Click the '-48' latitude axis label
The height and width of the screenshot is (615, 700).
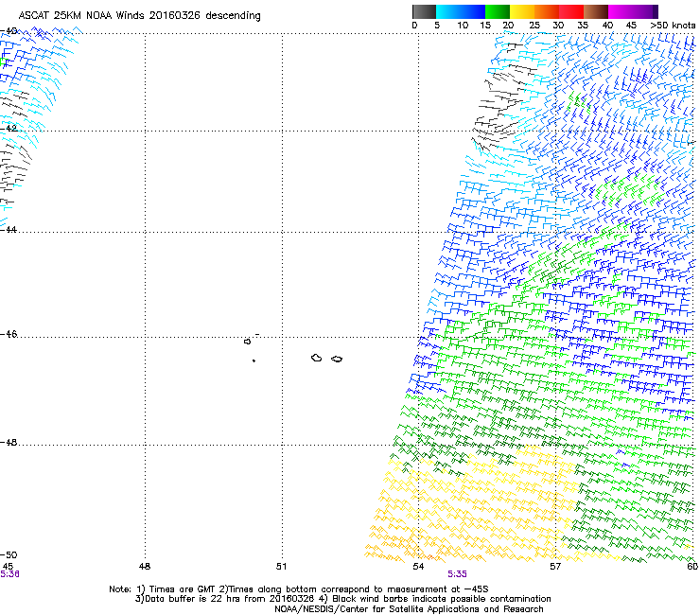(x=9, y=443)
